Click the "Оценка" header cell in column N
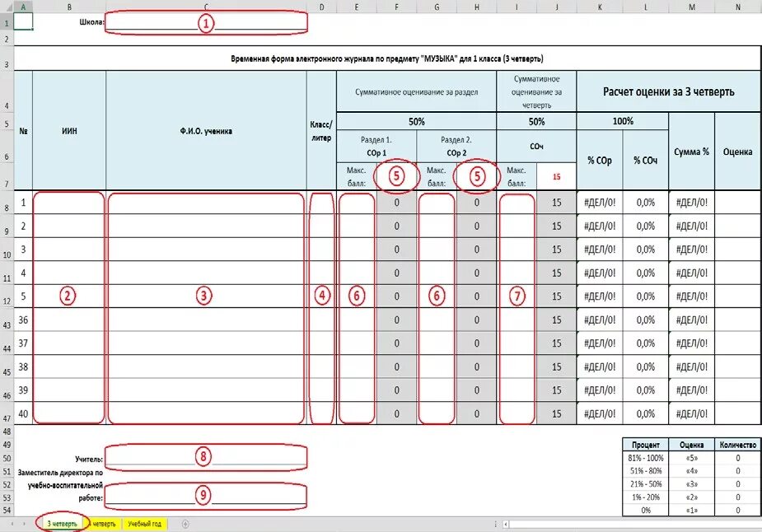 [x=738, y=151]
